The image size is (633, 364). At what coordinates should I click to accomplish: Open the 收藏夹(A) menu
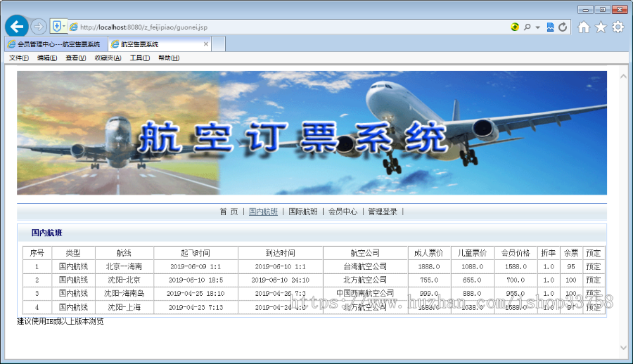click(108, 58)
